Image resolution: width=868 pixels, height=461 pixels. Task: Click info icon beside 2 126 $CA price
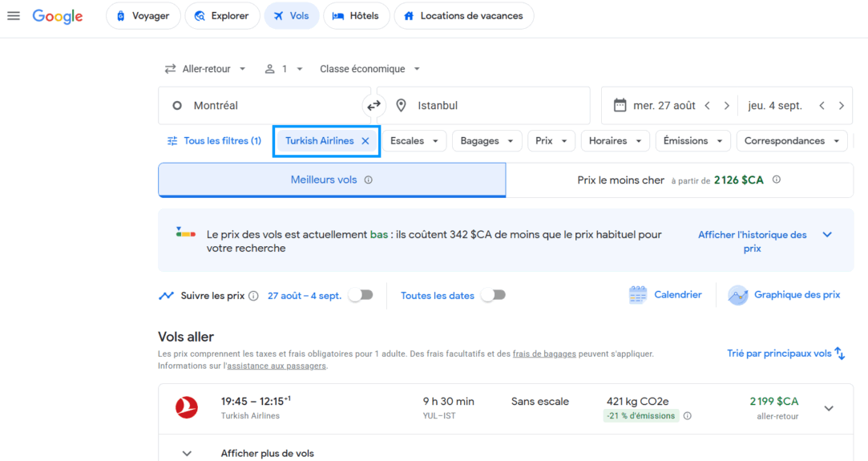tap(777, 180)
